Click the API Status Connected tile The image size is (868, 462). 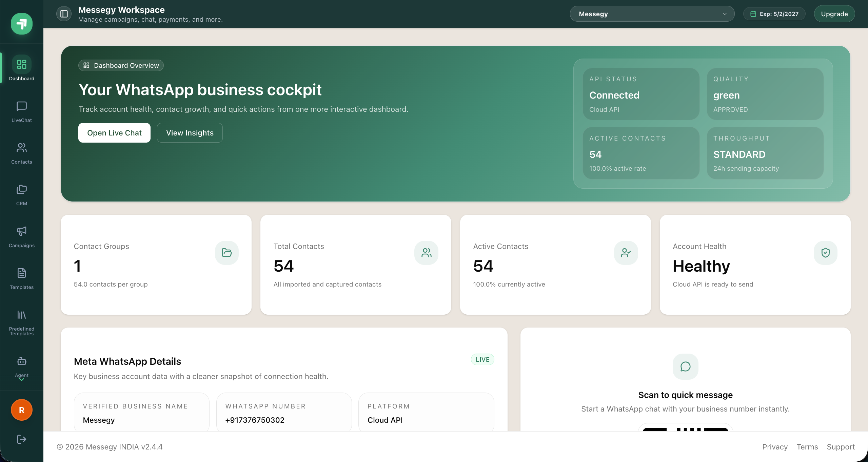pyautogui.click(x=641, y=94)
